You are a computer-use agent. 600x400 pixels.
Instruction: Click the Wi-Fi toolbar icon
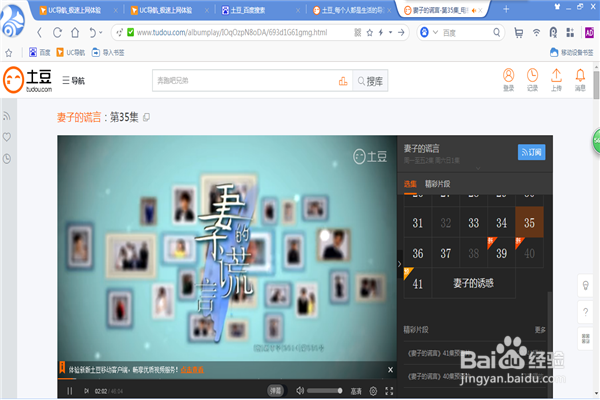pyautogui.click(x=536, y=33)
